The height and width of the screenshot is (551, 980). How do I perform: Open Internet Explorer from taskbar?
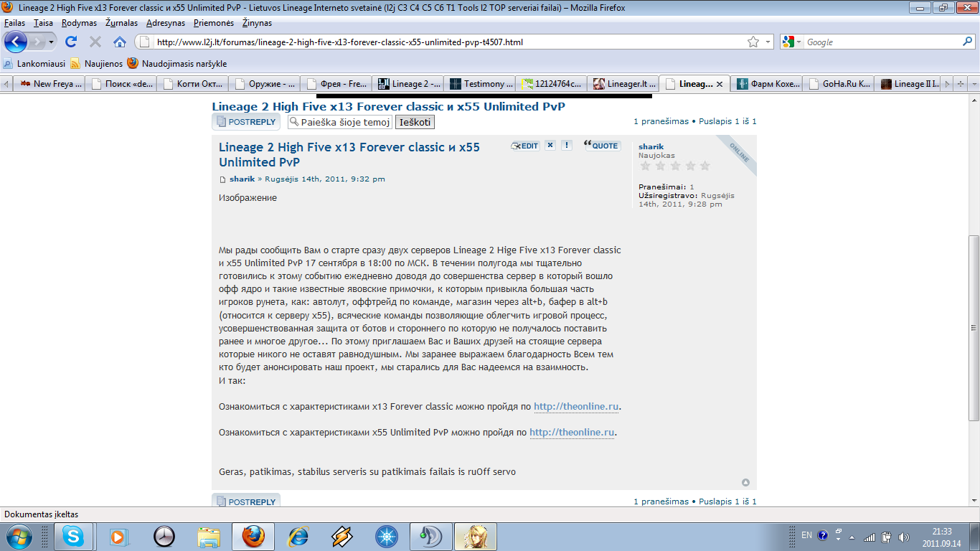[x=298, y=536]
